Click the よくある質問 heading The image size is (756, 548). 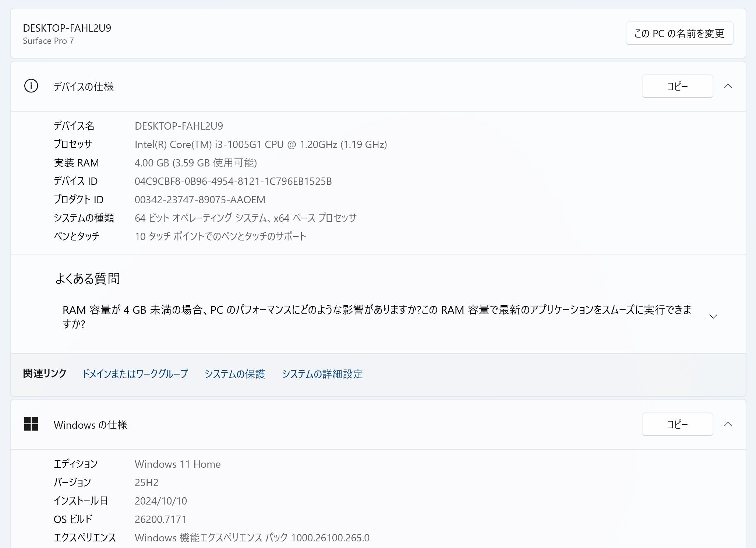[x=87, y=278]
